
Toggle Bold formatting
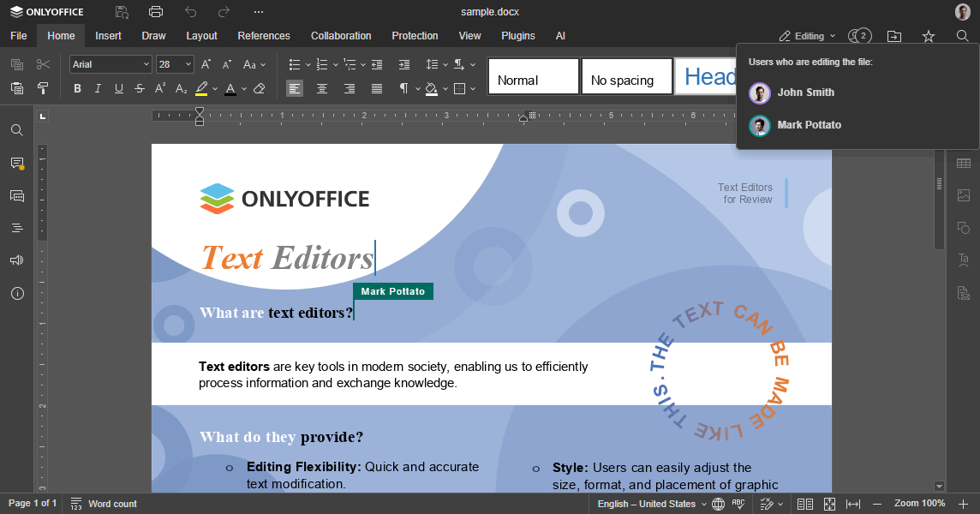tap(77, 89)
